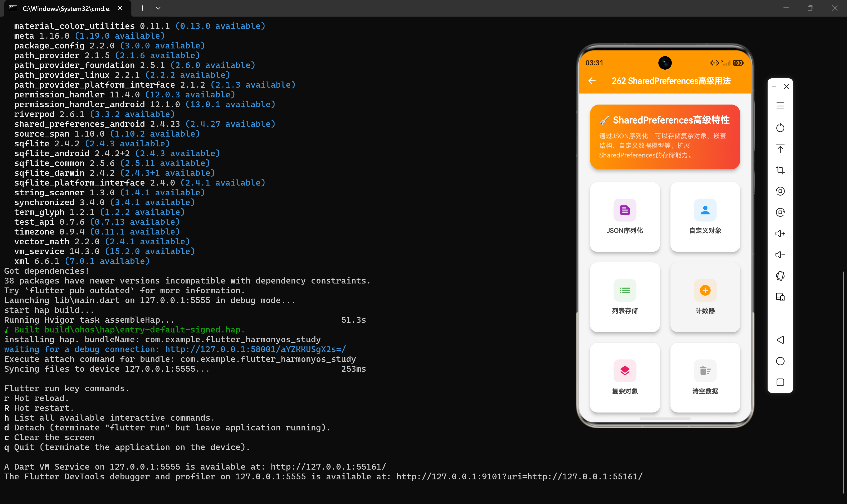847x504 pixels.
Task: Click the SharedPreferences高级特性 banner card
Action: coord(665,137)
